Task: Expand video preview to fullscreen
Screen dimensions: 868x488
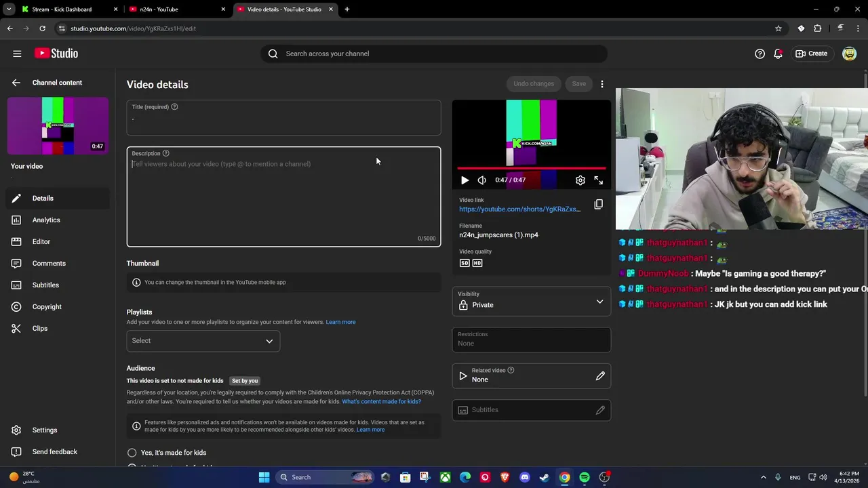Action: point(598,180)
